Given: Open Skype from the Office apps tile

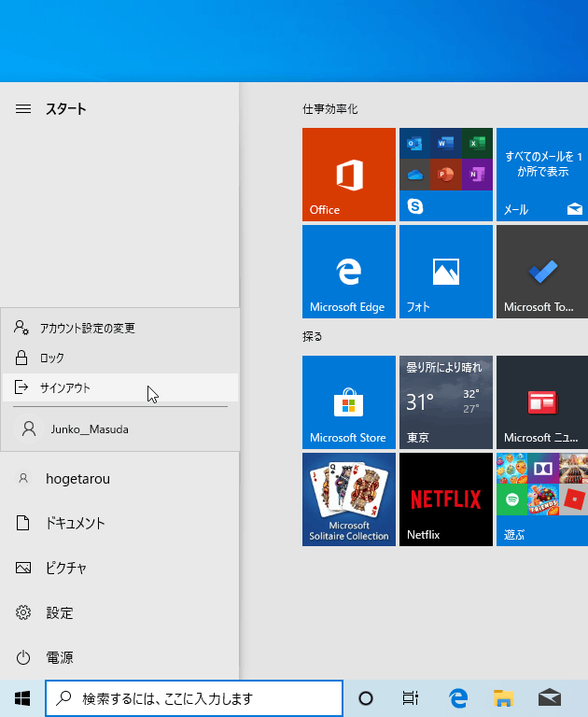Looking at the screenshot, I should coord(414,206).
